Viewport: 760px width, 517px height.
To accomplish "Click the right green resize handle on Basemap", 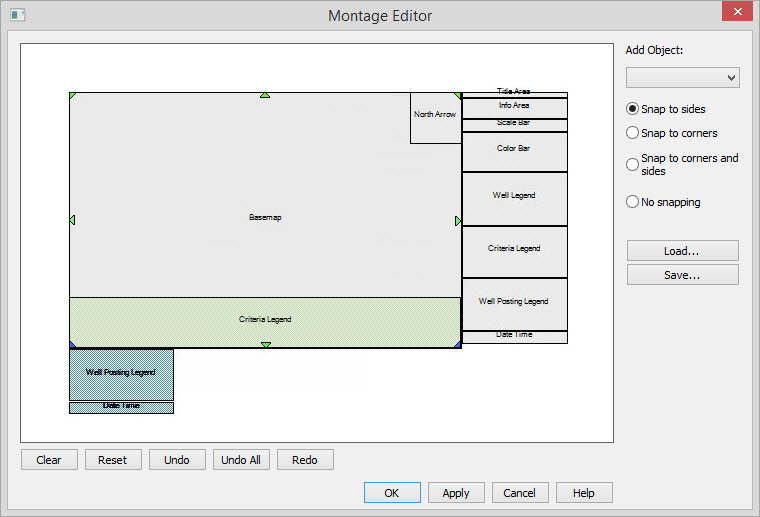I will [458, 221].
